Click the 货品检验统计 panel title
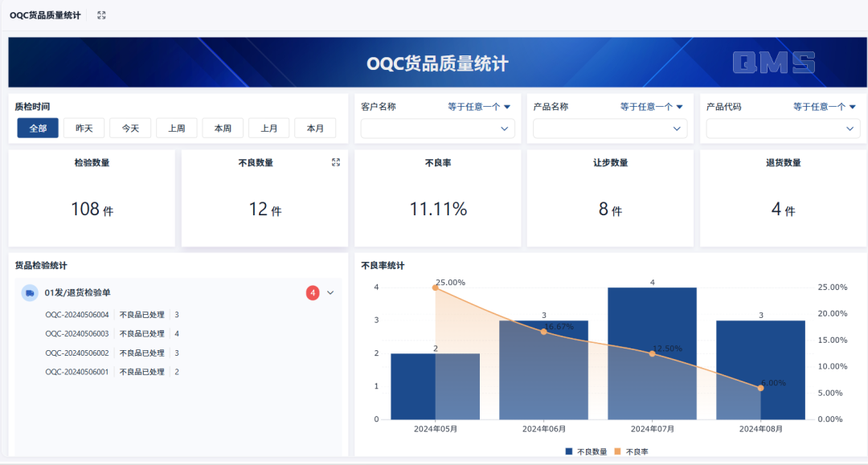 click(41, 265)
